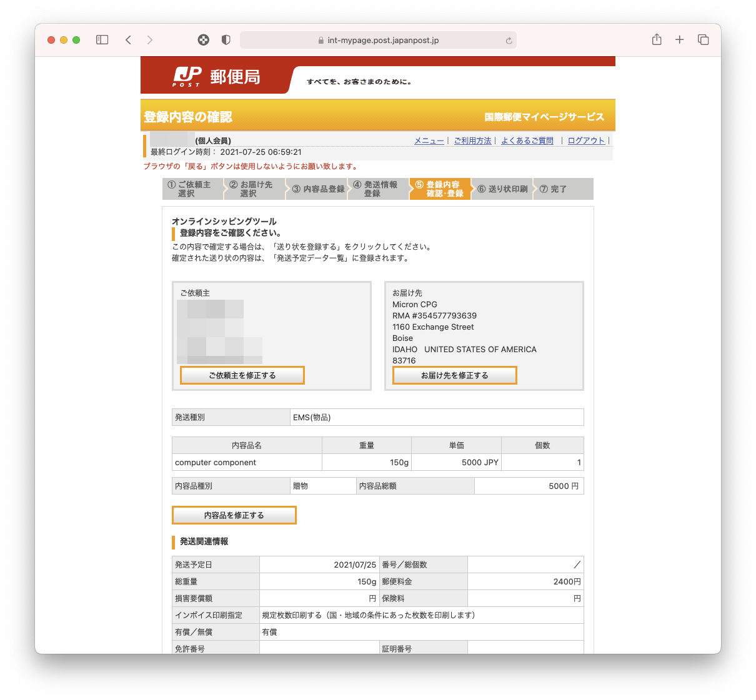Click お届け先を修正する button

[455, 375]
